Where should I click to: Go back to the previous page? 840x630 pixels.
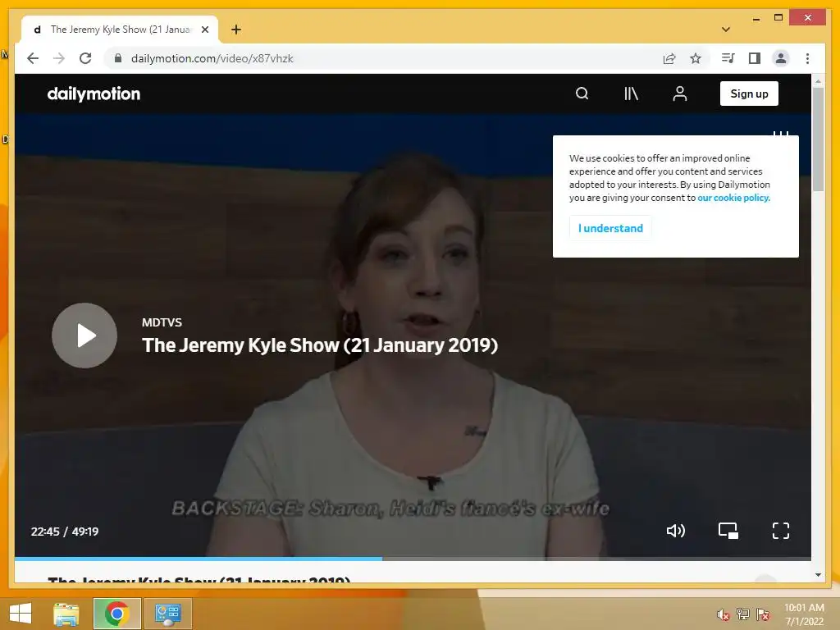point(33,58)
